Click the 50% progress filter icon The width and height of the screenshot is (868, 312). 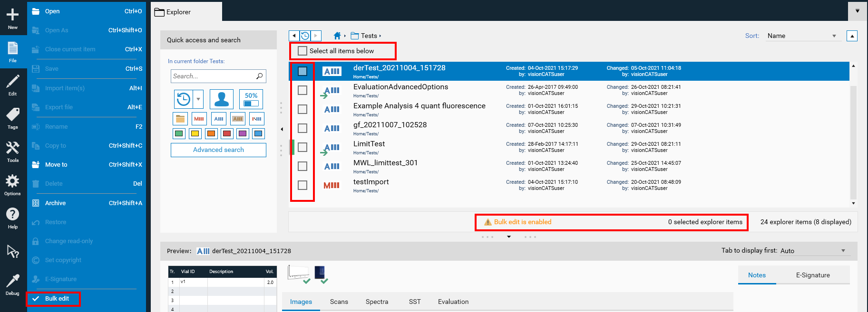click(x=251, y=99)
